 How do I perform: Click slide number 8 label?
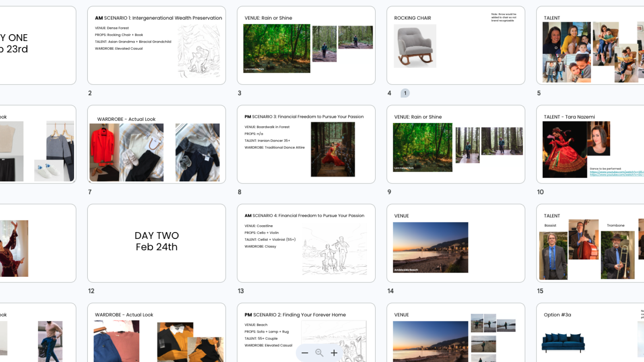pyautogui.click(x=239, y=192)
